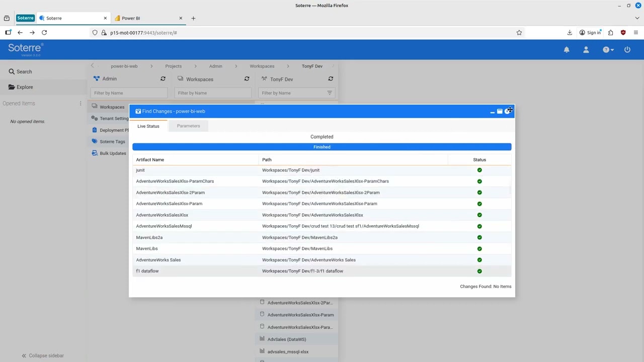Switch to the Power BI browser tab
The image size is (644, 362).
click(x=148, y=18)
